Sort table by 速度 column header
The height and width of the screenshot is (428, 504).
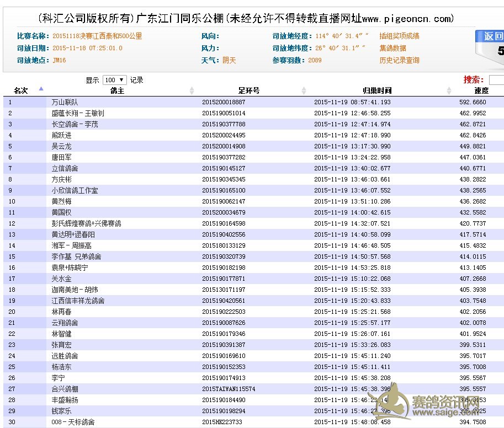[481, 90]
